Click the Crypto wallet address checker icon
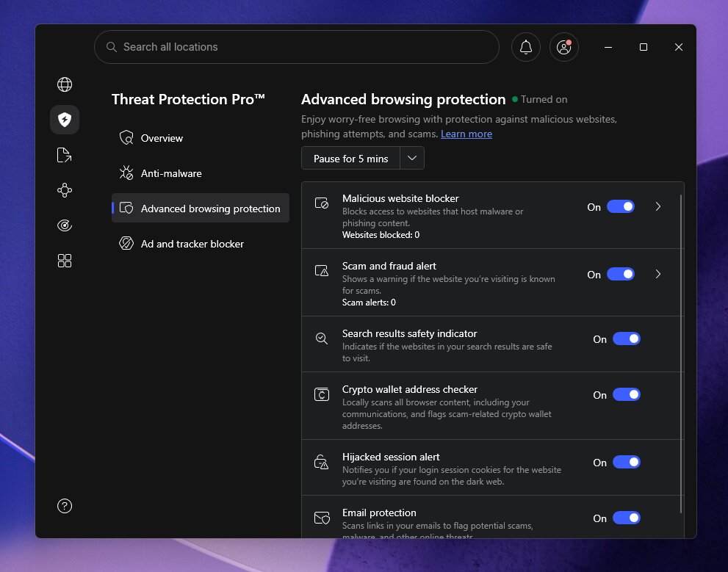 coord(322,394)
